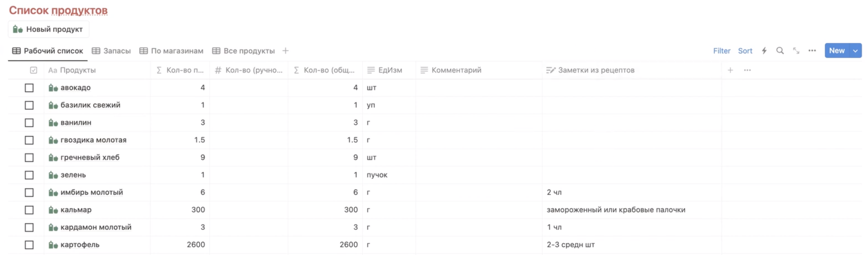Click the Sort button

[x=745, y=51]
